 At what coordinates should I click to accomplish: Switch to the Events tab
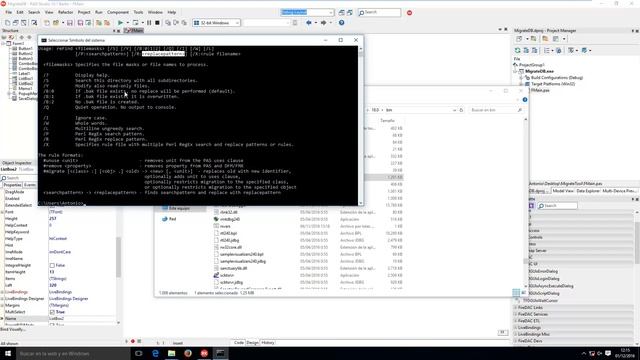[x=29, y=185]
